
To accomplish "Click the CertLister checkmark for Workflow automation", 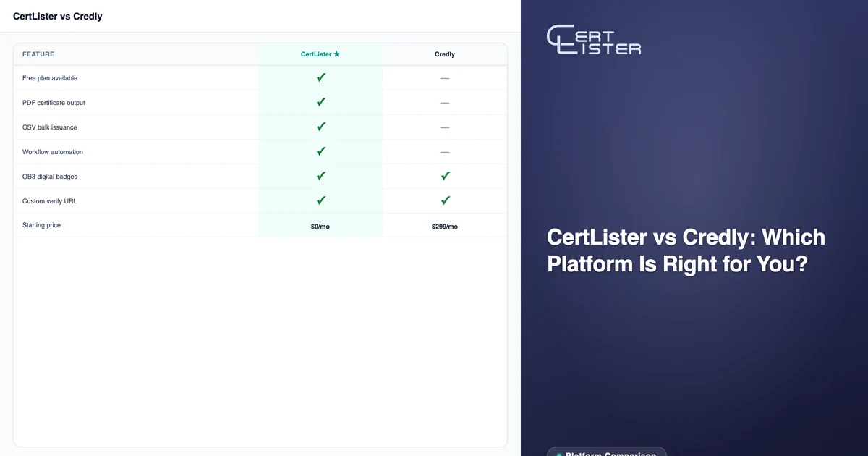I will 321,151.
